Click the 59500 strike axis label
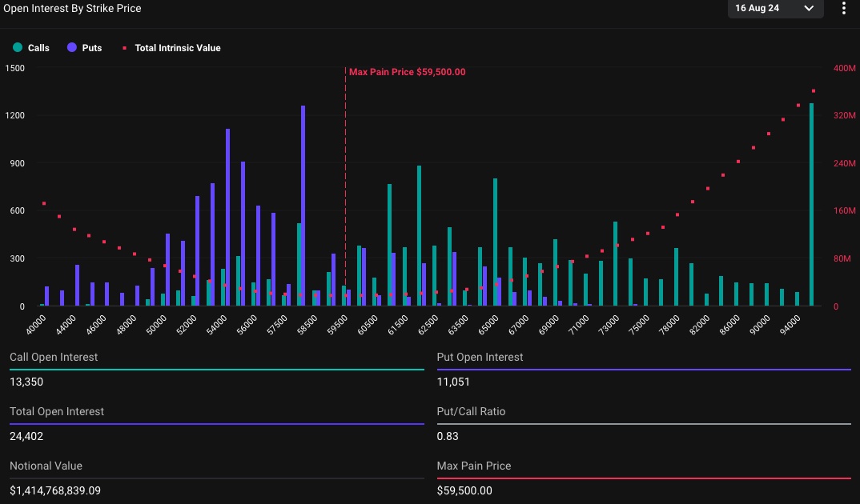The width and height of the screenshot is (860, 504). [x=338, y=325]
